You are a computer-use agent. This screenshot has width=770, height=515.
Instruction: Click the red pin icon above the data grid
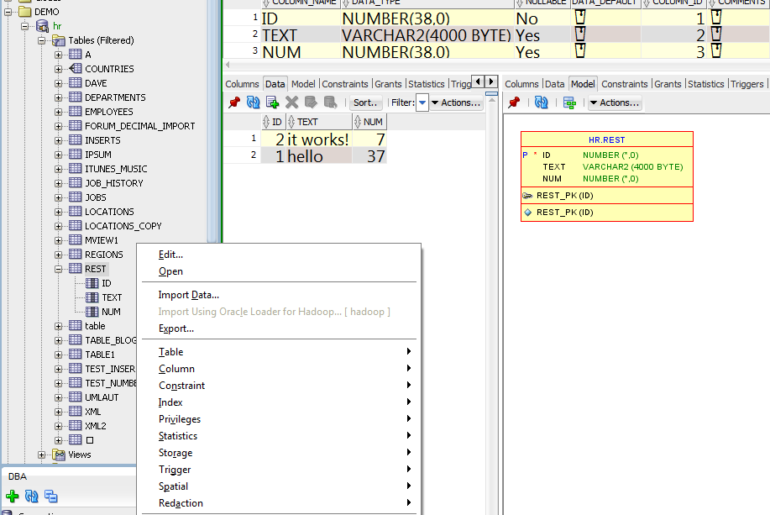(233, 103)
